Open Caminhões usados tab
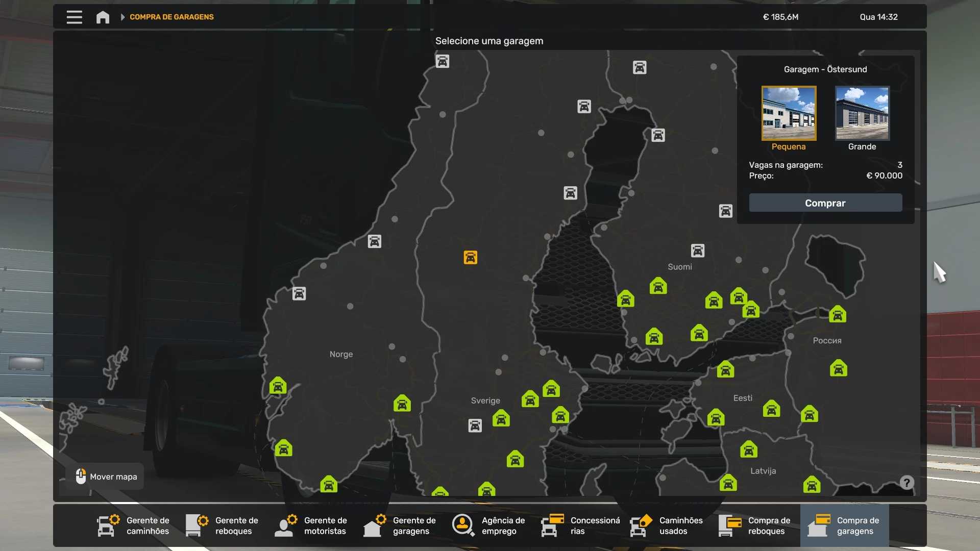980x551 pixels. click(x=667, y=525)
